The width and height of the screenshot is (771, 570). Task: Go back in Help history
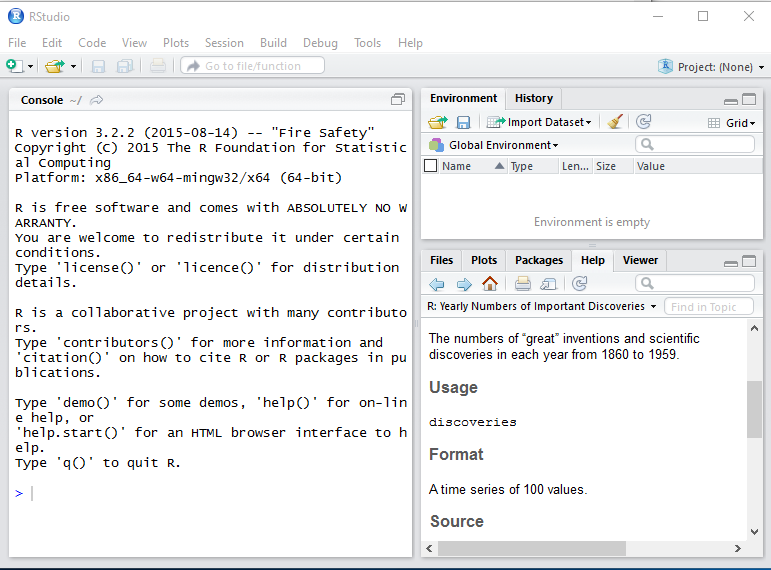coord(437,284)
